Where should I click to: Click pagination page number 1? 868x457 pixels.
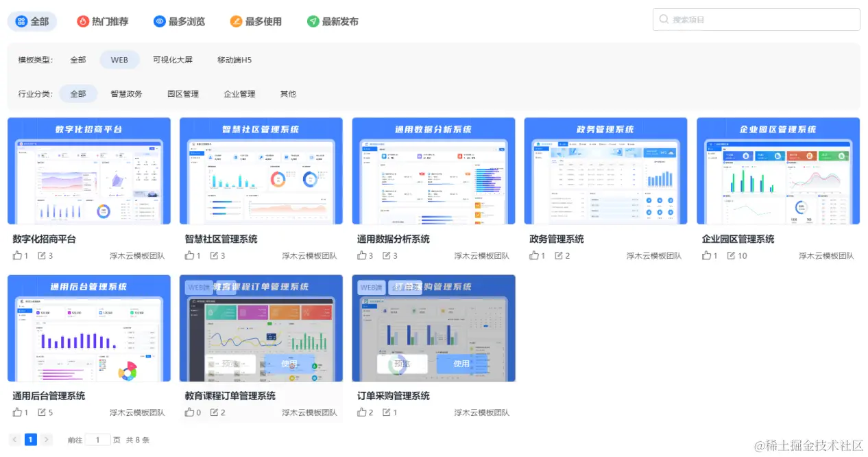point(29,439)
